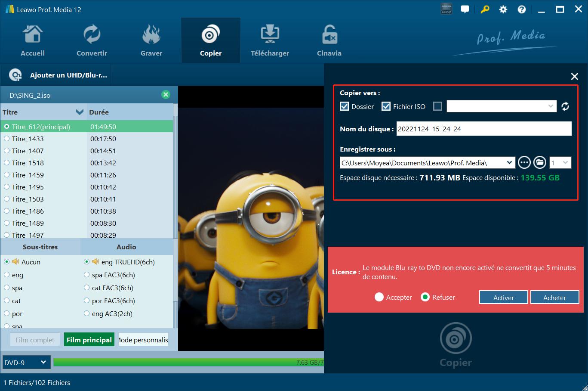The width and height of the screenshot is (588, 391).
Task: Open the Télécharger download module
Action: (270, 41)
